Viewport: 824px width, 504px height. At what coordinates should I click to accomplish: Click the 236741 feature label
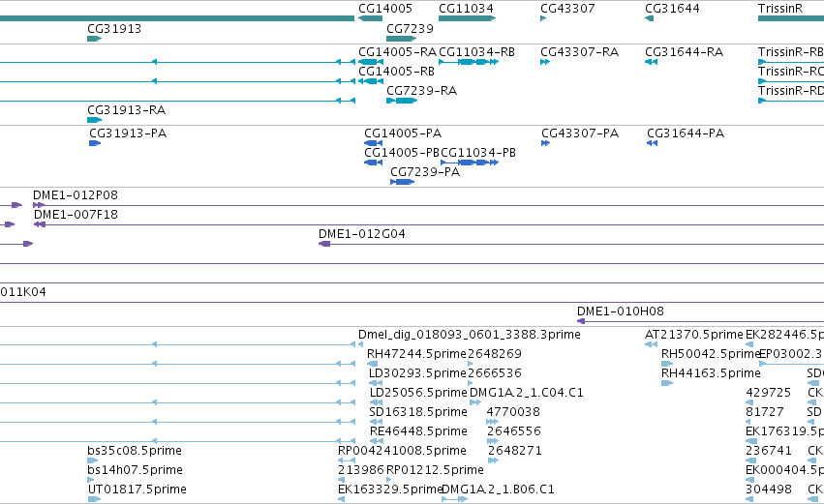[x=768, y=451]
